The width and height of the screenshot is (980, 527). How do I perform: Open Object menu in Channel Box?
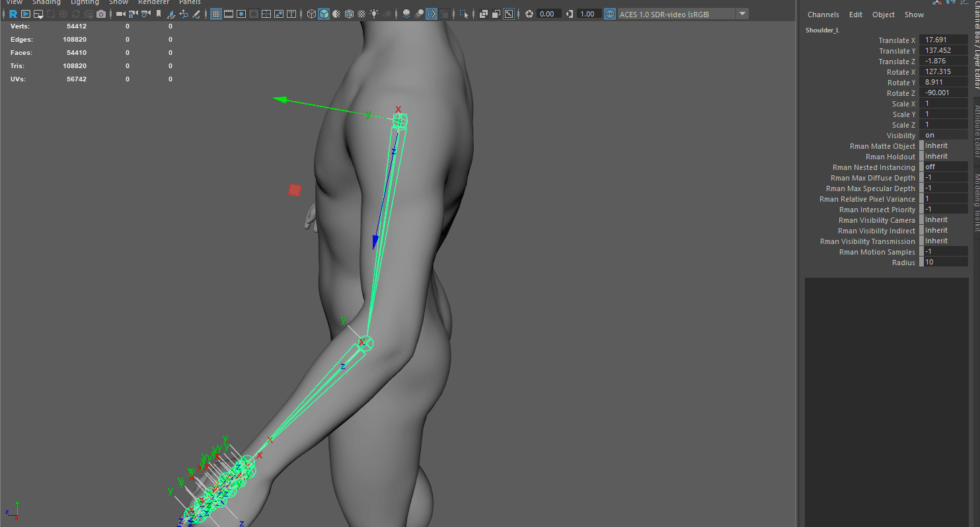pos(884,15)
